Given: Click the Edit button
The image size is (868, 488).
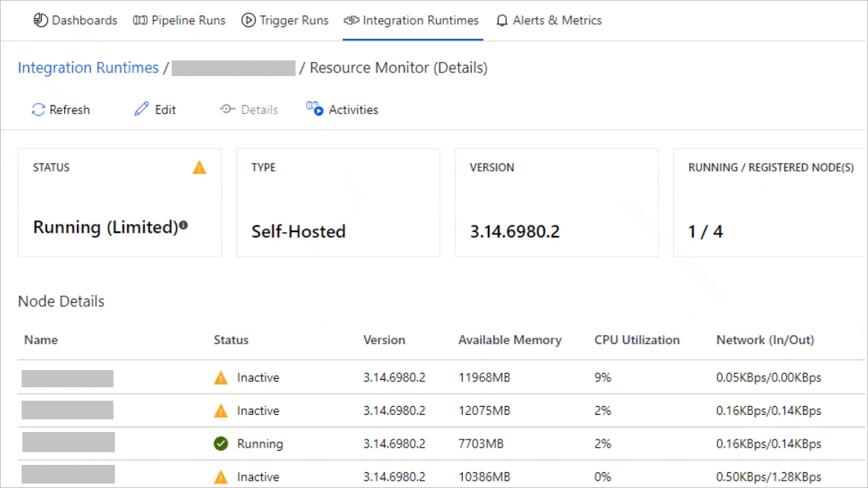Looking at the screenshot, I should (154, 108).
